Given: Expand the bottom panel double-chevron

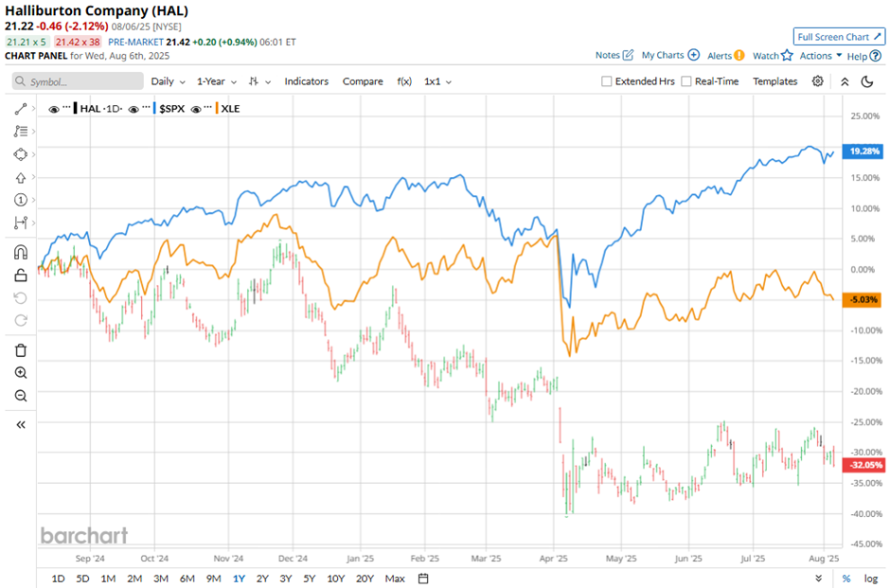Looking at the screenshot, I should pos(818,579).
